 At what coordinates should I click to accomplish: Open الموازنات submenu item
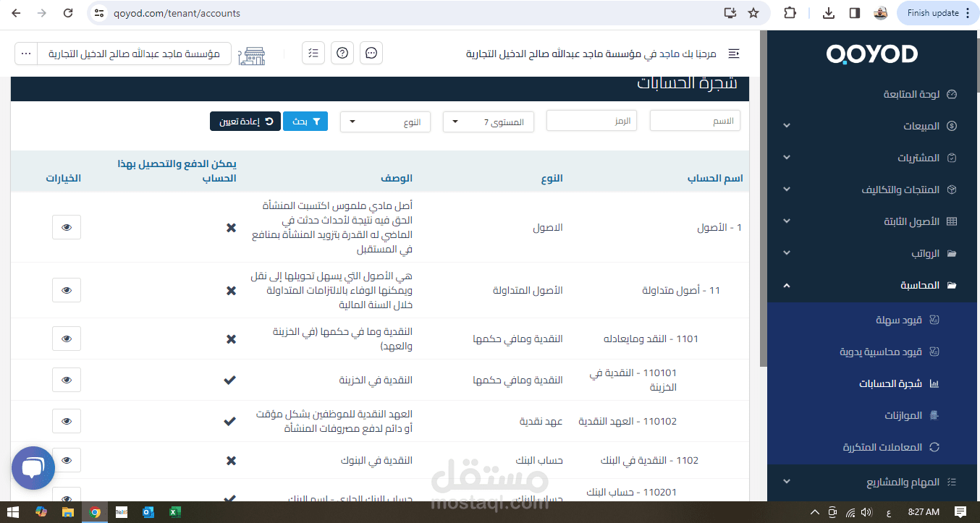click(x=903, y=415)
